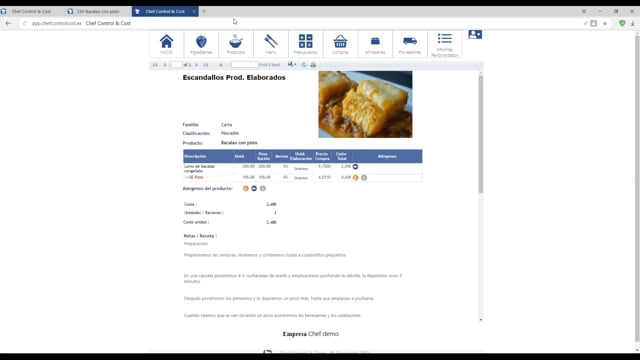Click the Alérgenos column header

coord(387,156)
